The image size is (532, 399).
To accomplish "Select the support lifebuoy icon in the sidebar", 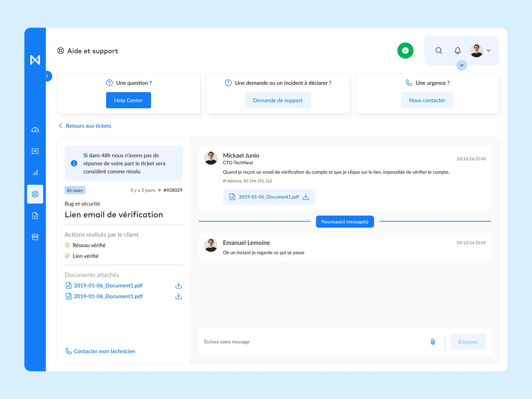I will tap(35, 194).
